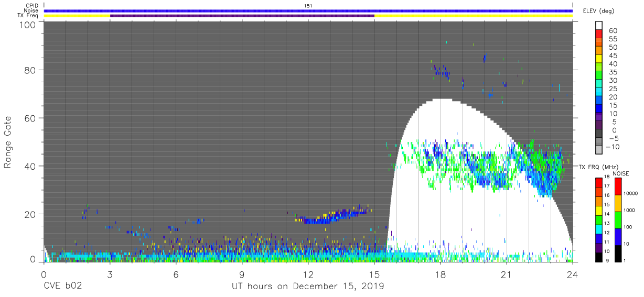This screenshot has height=297, width=644.
Task: Click the 80 tick on Range Gate axis
Action: (x=30, y=70)
